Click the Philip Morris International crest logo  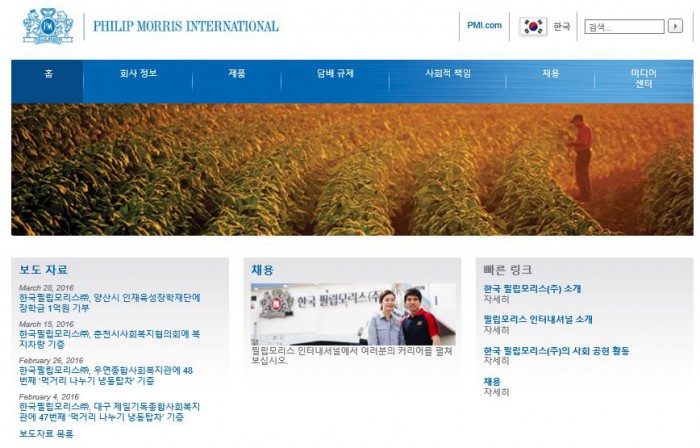[48, 26]
